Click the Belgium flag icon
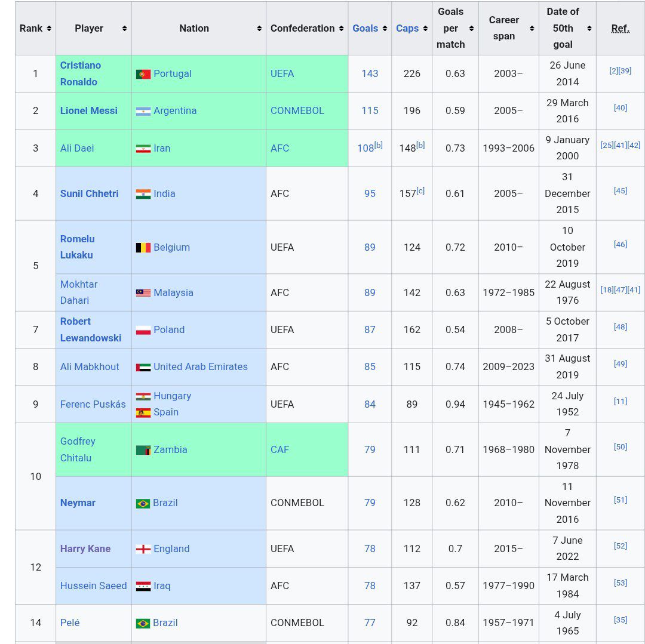 tap(143, 248)
